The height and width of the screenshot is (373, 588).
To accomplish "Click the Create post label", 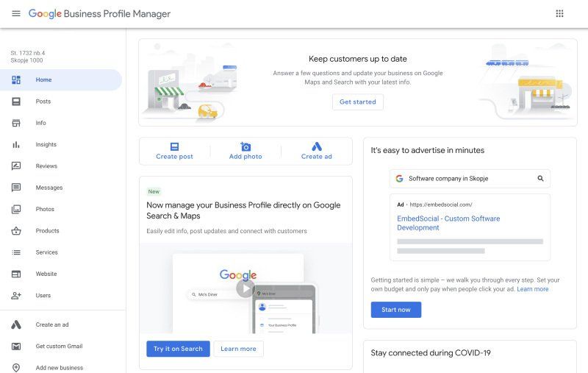I will coord(174,157).
